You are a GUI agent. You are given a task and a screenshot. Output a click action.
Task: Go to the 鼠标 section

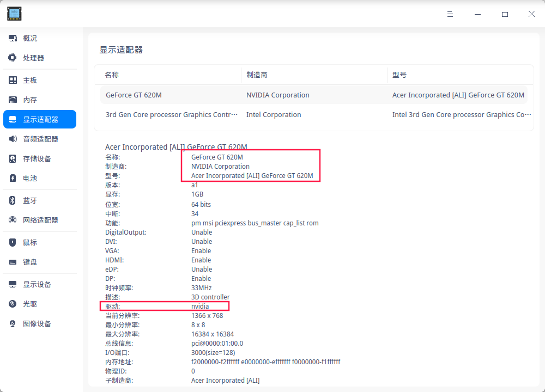click(x=40, y=242)
